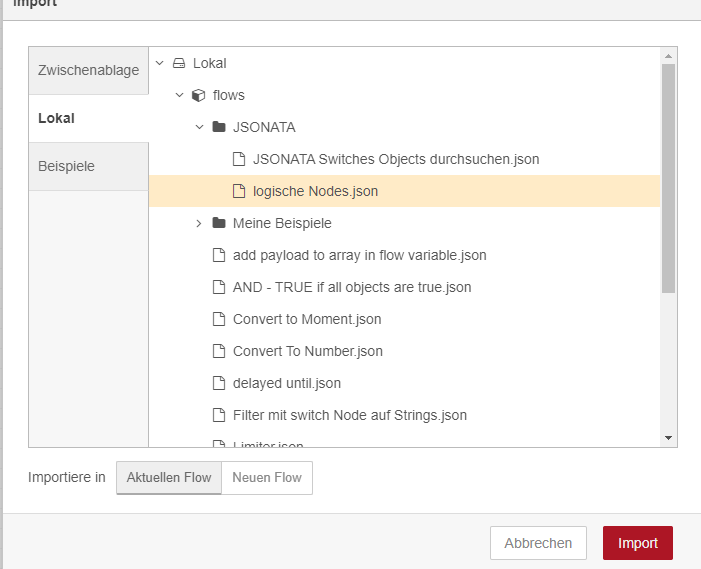Collapse the Lokal root node chevron

tap(160, 63)
